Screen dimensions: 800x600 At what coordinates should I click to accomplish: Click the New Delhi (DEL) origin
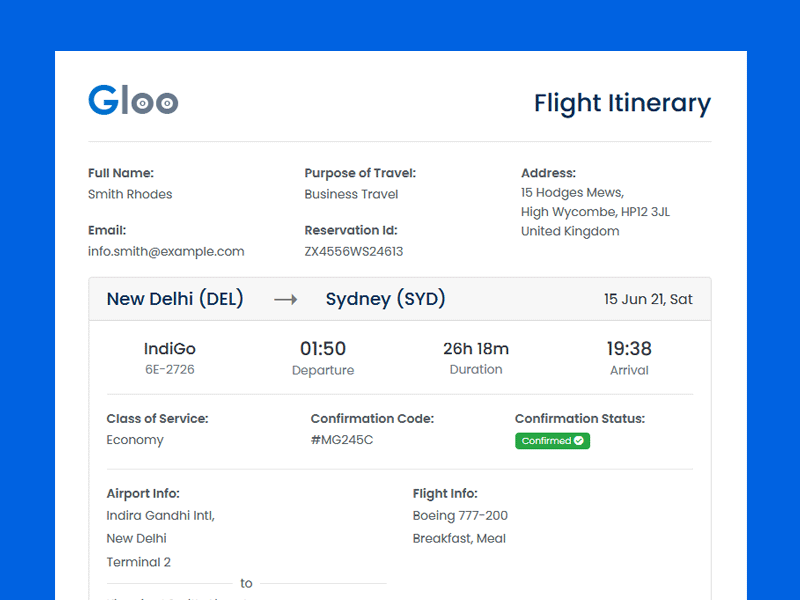pyautogui.click(x=175, y=299)
